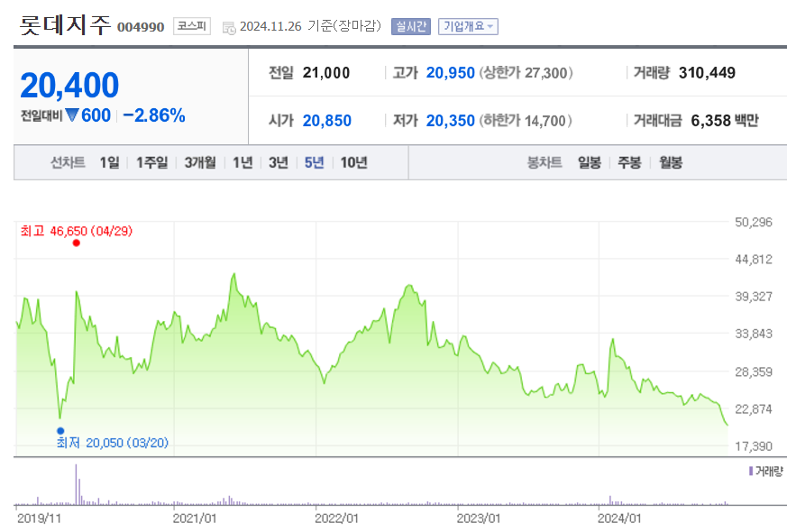The width and height of the screenshot is (787, 532).
Task: Click the red 최고 marker dot on chart
Action: 77,243
